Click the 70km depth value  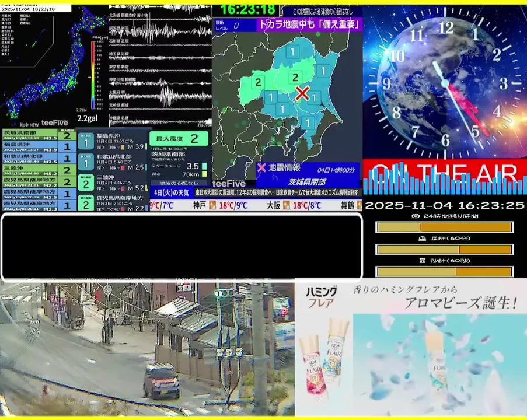pyautogui.click(x=191, y=174)
